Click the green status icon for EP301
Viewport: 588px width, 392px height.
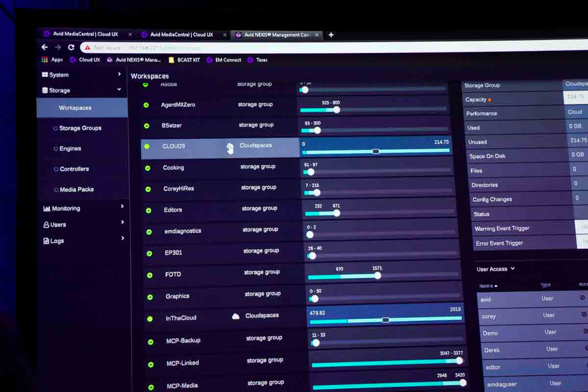149,254
